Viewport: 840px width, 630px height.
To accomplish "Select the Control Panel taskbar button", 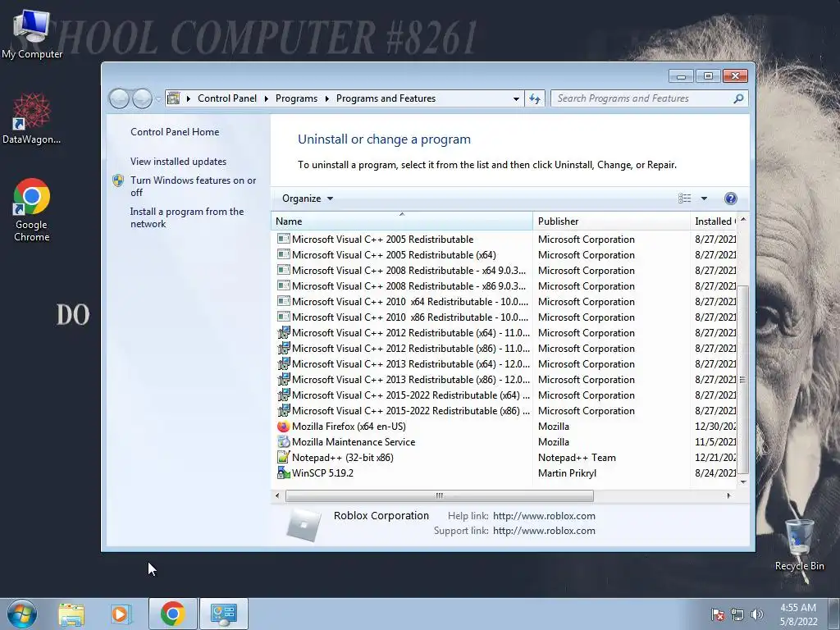I will (x=223, y=614).
